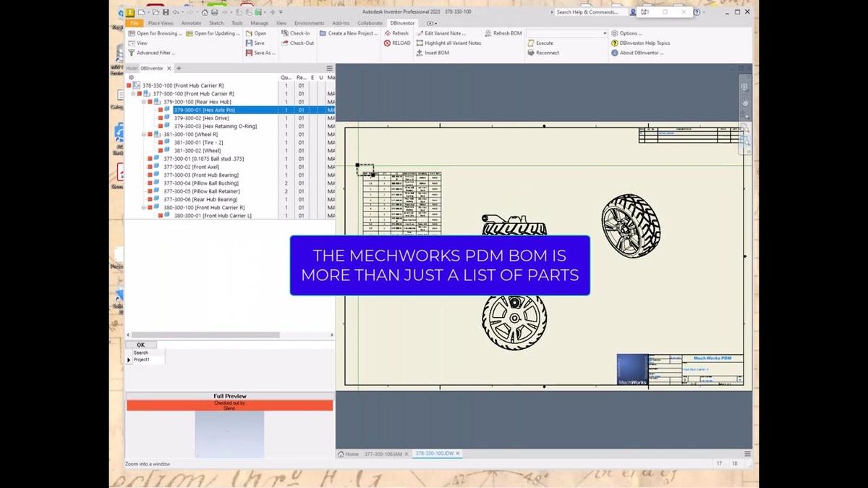Add a new browser panel tab with plus
The image size is (868, 488).
179,68
